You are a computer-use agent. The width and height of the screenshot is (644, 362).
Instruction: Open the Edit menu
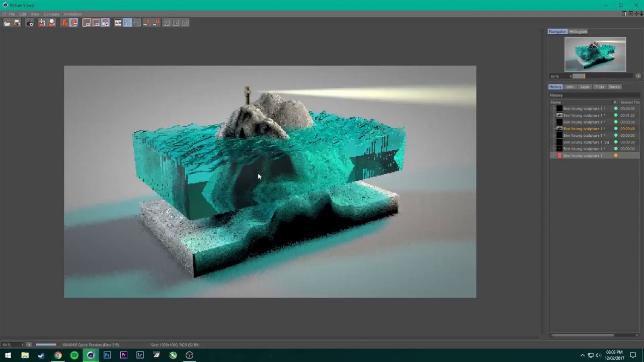(23, 14)
